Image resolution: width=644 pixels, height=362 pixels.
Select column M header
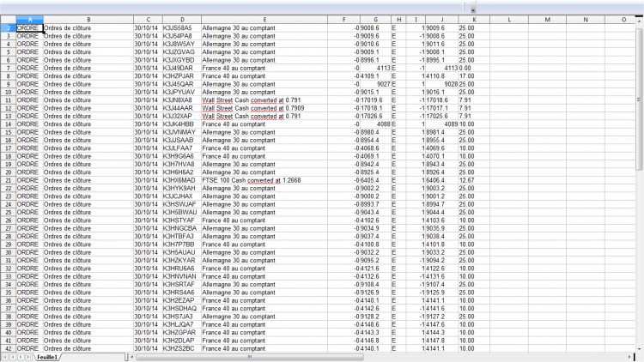tap(547, 19)
